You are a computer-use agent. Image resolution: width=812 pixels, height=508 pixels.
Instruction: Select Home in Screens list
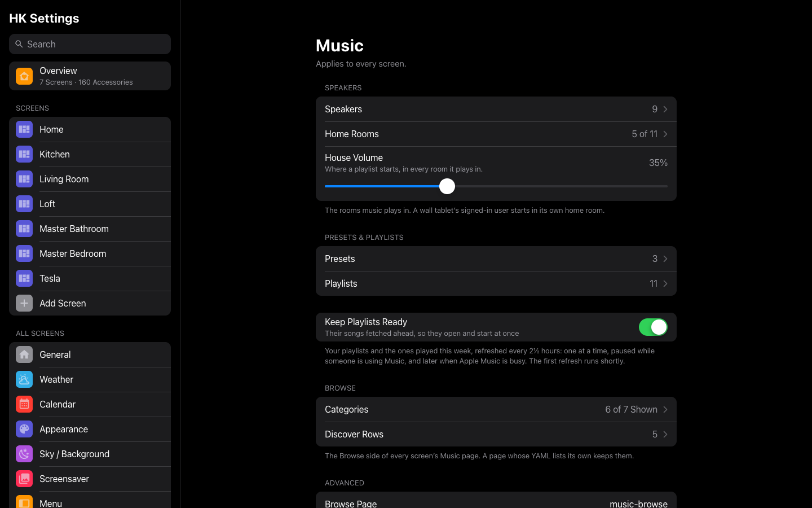point(90,129)
